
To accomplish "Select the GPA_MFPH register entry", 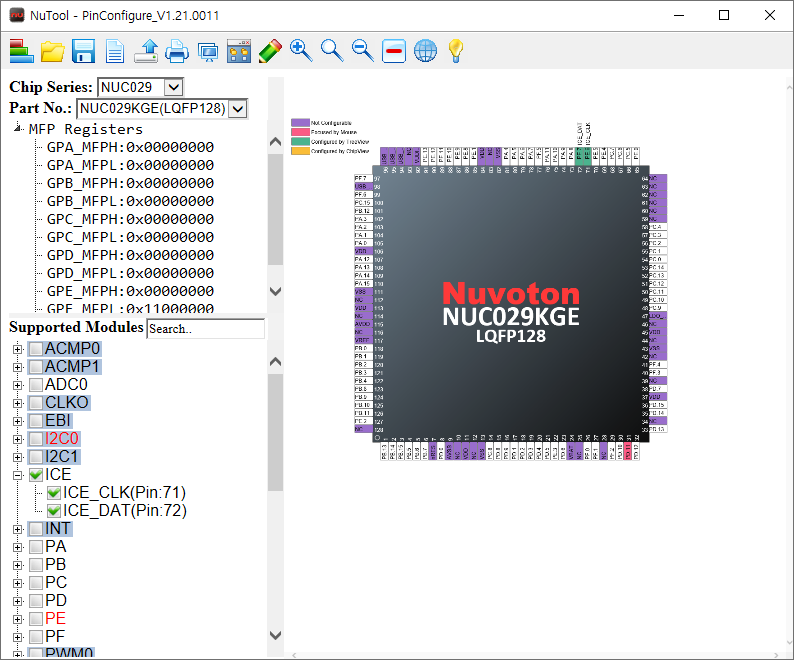I will coord(130,147).
